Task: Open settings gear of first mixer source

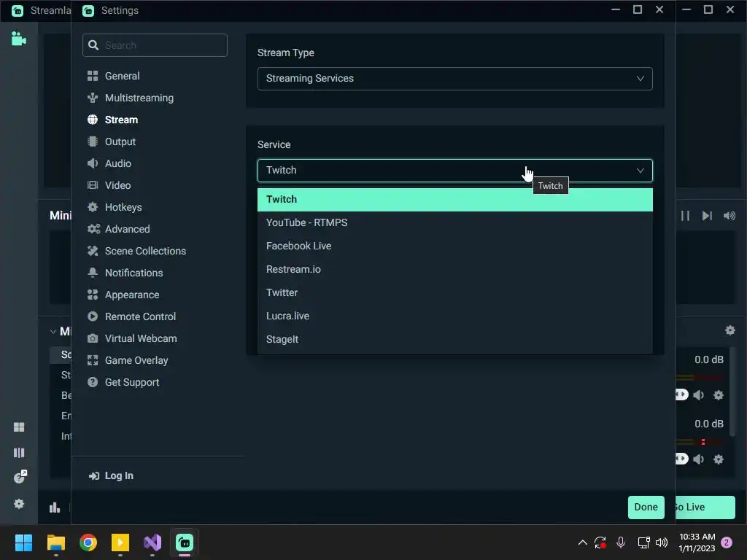Action: click(719, 394)
